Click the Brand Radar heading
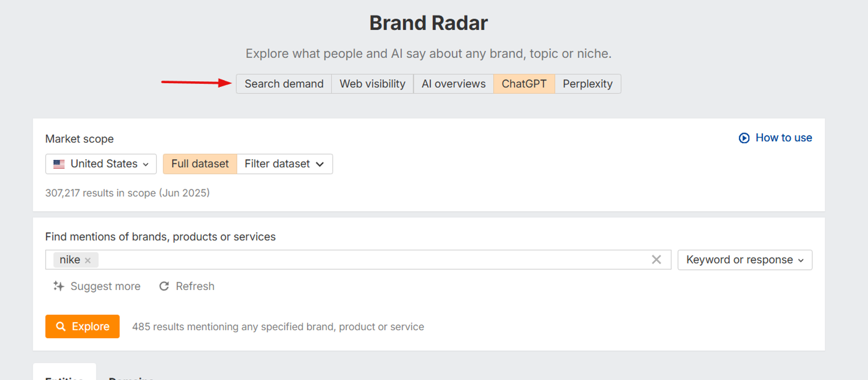This screenshot has width=868, height=380. click(x=429, y=23)
